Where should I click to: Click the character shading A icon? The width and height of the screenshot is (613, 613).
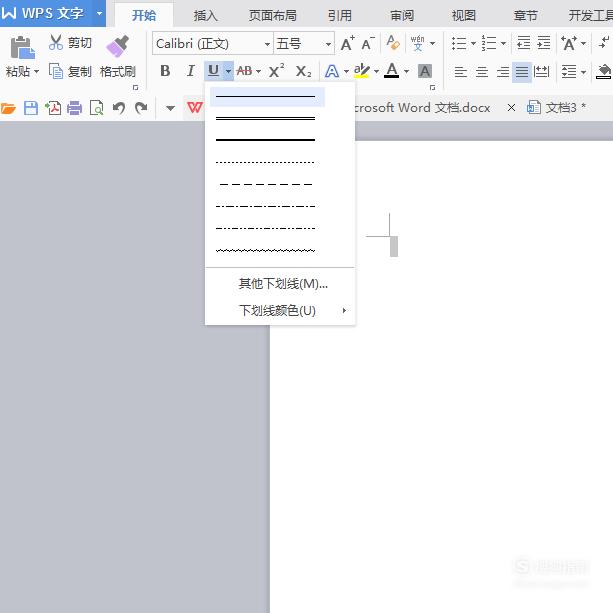click(425, 71)
